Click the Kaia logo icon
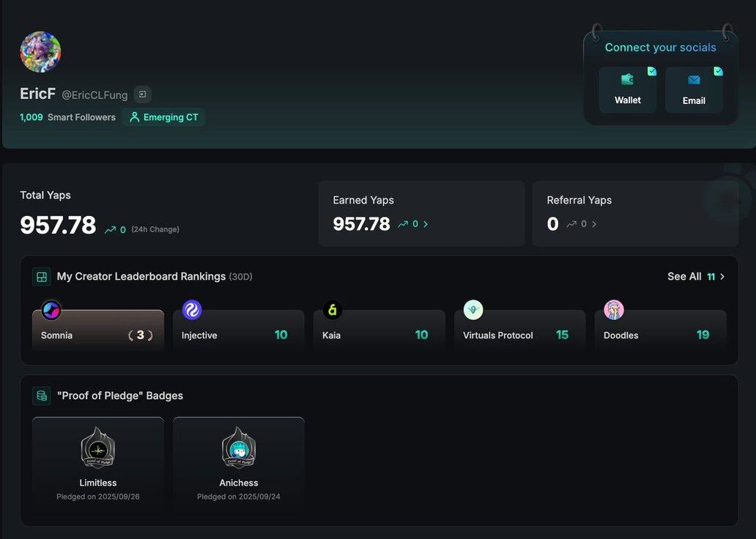The image size is (756, 539). 333,311
